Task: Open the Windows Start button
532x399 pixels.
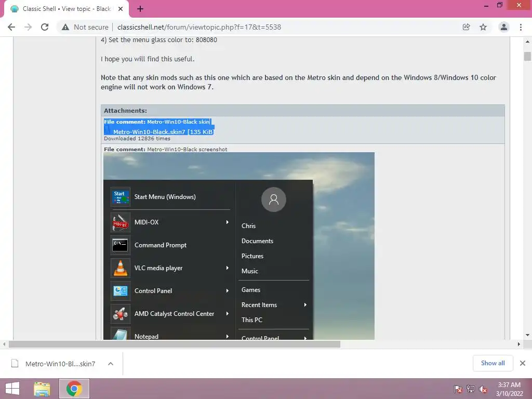Action: tap(12, 389)
